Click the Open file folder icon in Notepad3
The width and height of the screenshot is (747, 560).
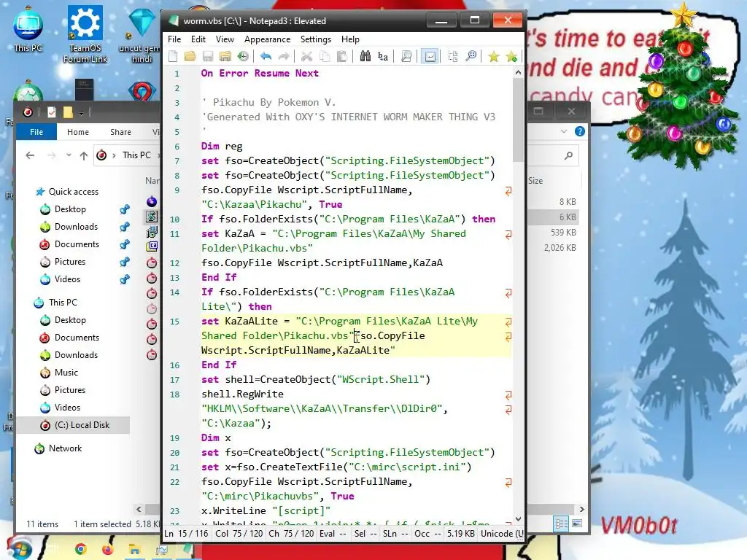tap(190, 57)
